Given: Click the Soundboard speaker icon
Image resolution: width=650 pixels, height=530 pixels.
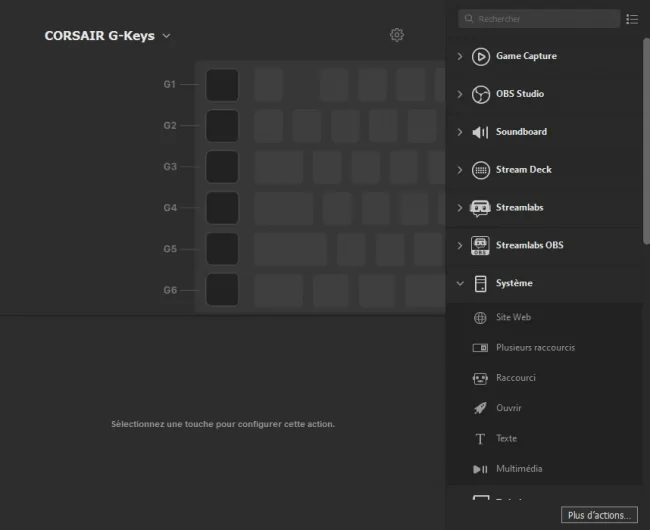Looking at the screenshot, I should coord(480,132).
